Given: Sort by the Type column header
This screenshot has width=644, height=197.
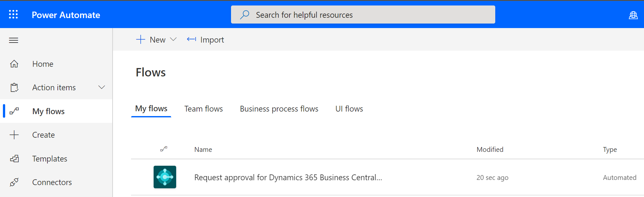Looking at the screenshot, I should (610, 149).
